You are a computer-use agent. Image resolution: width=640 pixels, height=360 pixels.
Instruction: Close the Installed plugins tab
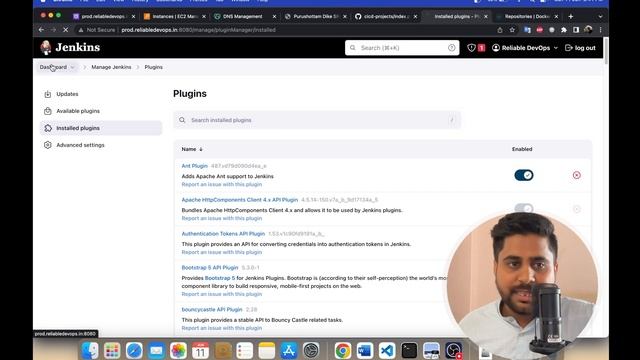click(x=486, y=16)
